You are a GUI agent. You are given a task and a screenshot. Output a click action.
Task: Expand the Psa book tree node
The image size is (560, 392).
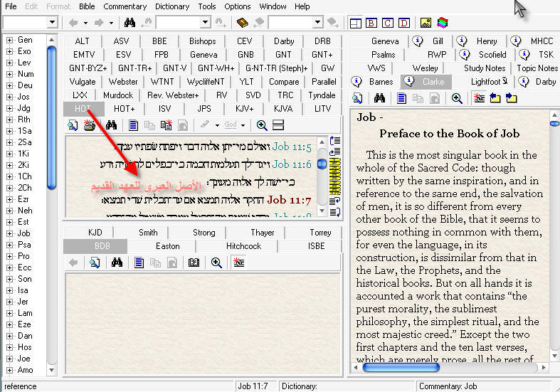10,245
